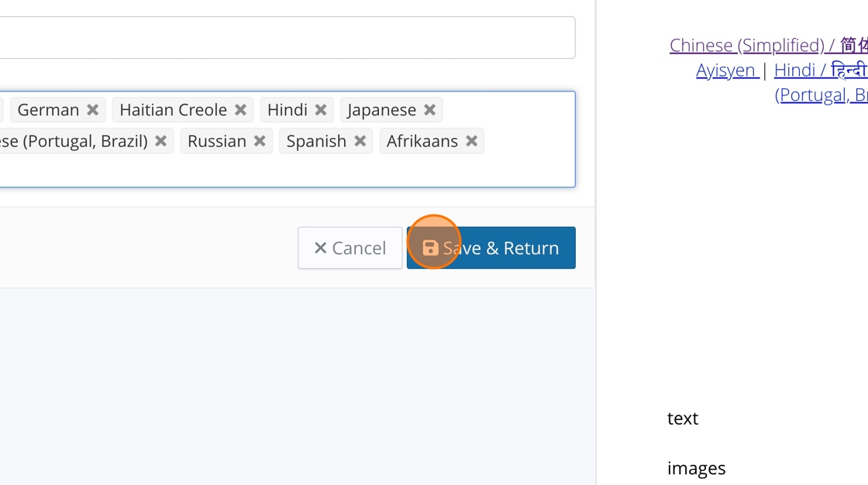Screen dimensions: 868x485
Task: Remove the Haitian Creole tag
Action: (240, 110)
